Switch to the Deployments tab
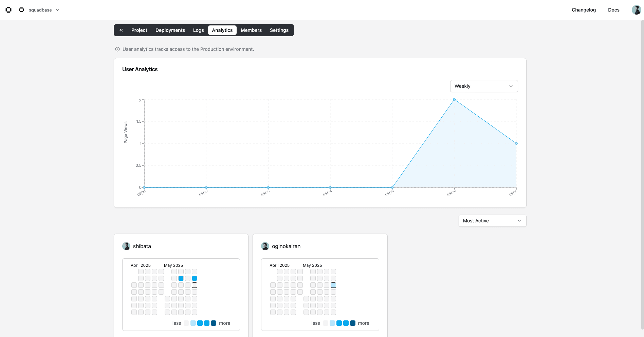Screen dimensions: 644x337 [x=170, y=30]
